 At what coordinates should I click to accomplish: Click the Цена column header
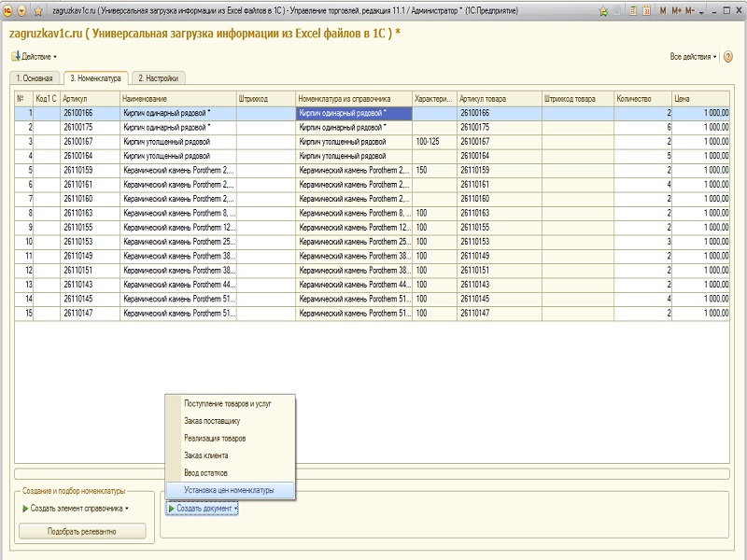click(x=701, y=99)
